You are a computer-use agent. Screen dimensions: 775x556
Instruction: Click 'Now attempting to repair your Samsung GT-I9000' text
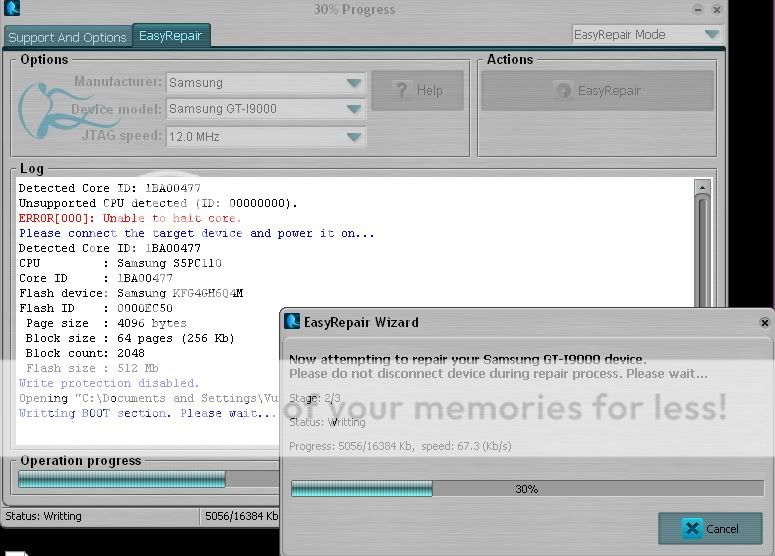pos(468,359)
